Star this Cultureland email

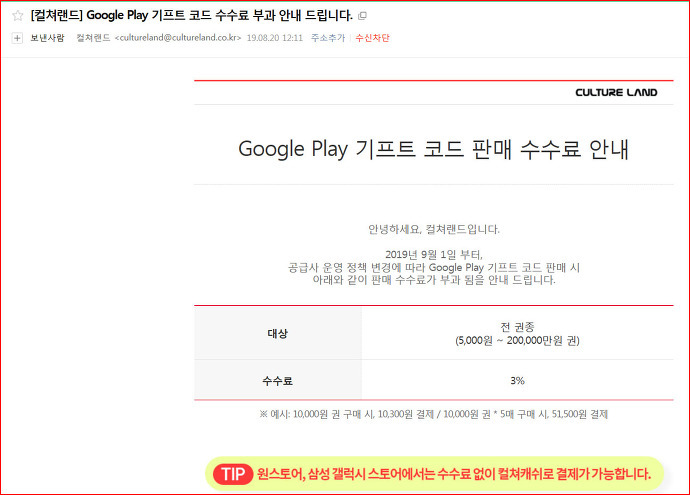[x=18, y=16]
